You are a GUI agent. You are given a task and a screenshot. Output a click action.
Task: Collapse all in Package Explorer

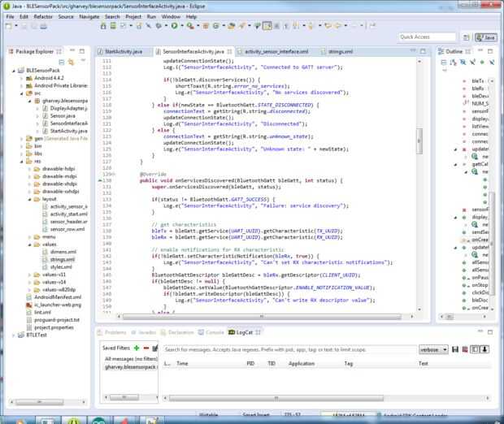[62, 62]
